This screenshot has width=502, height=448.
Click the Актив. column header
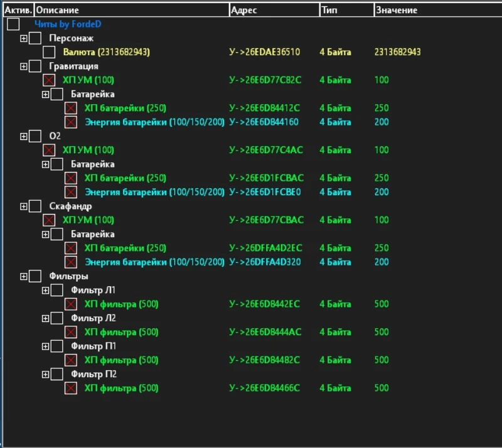tap(17, 10)
